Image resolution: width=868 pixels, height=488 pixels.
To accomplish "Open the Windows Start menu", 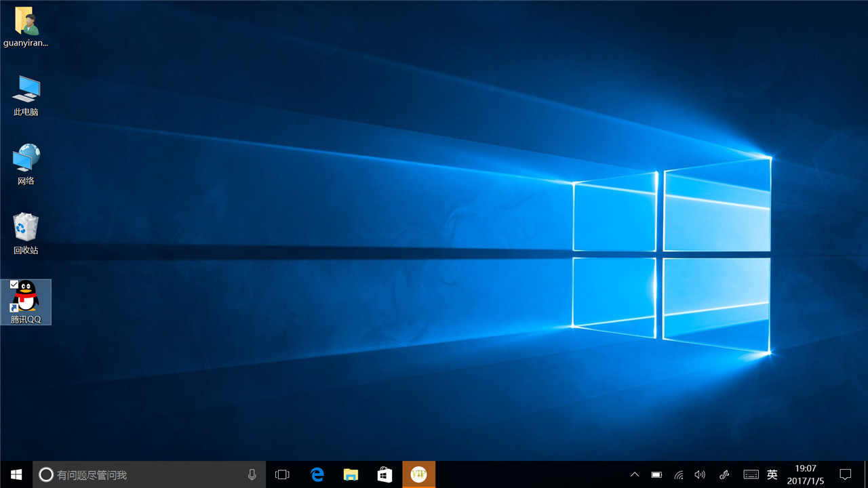I will pyautogui.click(x=16, y=474).
